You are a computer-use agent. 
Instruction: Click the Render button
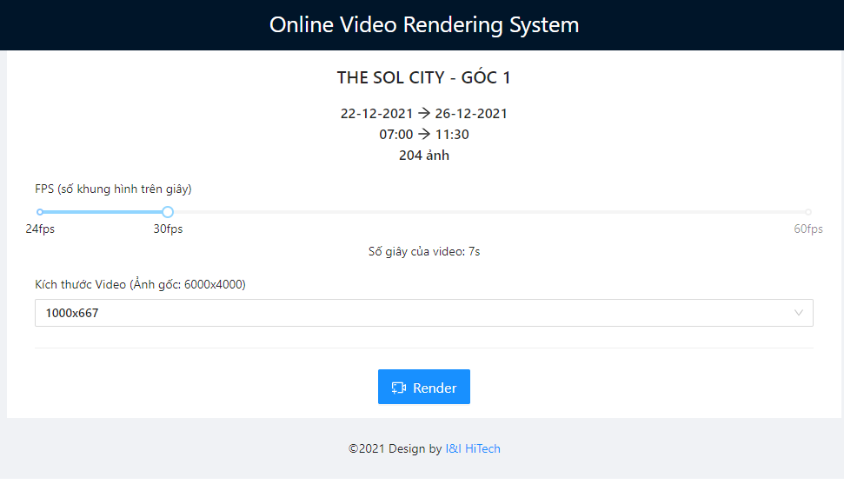(x=423, y=387)
